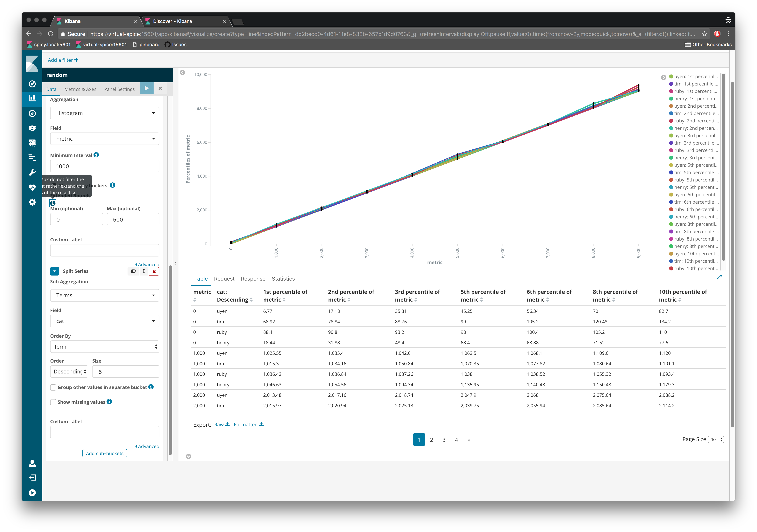The image size is (757, 532).
Task: Open the Monitoring heart icon
Action: coord(32,187)
